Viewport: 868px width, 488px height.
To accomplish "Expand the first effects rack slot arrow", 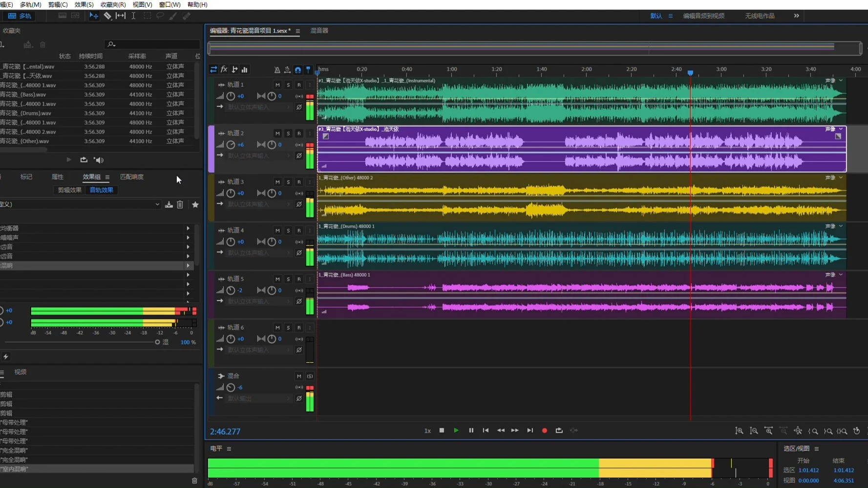I will [188, 228].
